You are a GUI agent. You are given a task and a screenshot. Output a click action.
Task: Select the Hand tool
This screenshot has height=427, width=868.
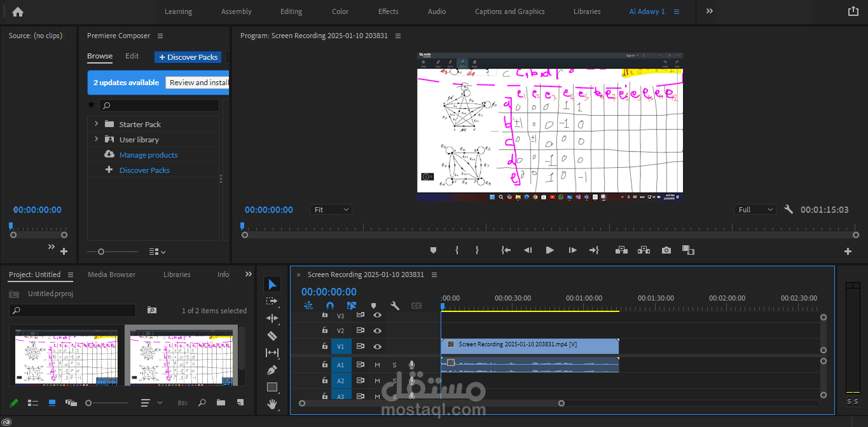point(272,403)
